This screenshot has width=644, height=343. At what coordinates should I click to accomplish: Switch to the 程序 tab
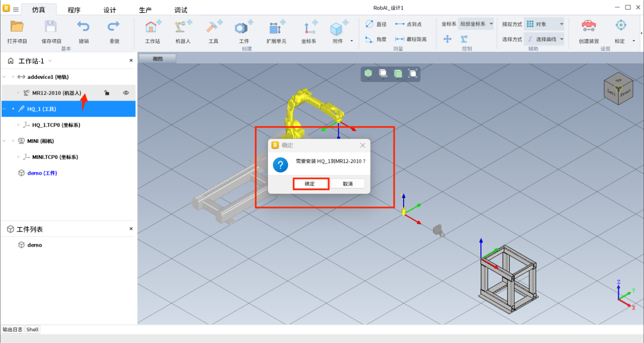click(74, 10)
